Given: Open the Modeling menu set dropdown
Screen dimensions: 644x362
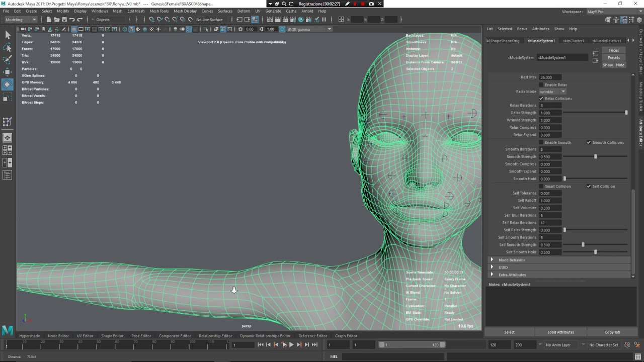Looking at the screenshot, I should click(21, 20).
